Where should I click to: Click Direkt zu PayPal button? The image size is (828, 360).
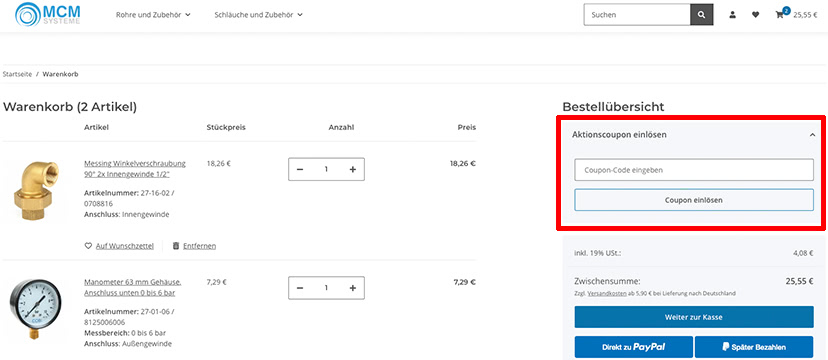tap(634, 347)
